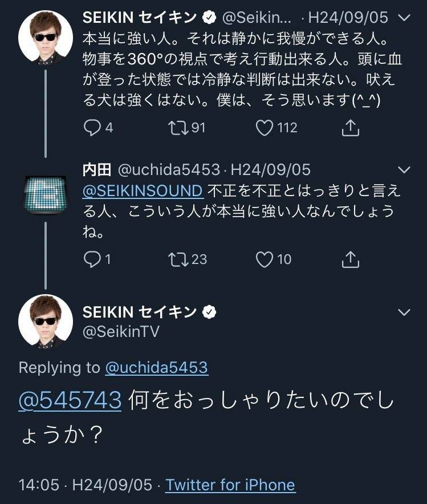Tap the @SeikinTV handle under main tweet name

[121, 332]
